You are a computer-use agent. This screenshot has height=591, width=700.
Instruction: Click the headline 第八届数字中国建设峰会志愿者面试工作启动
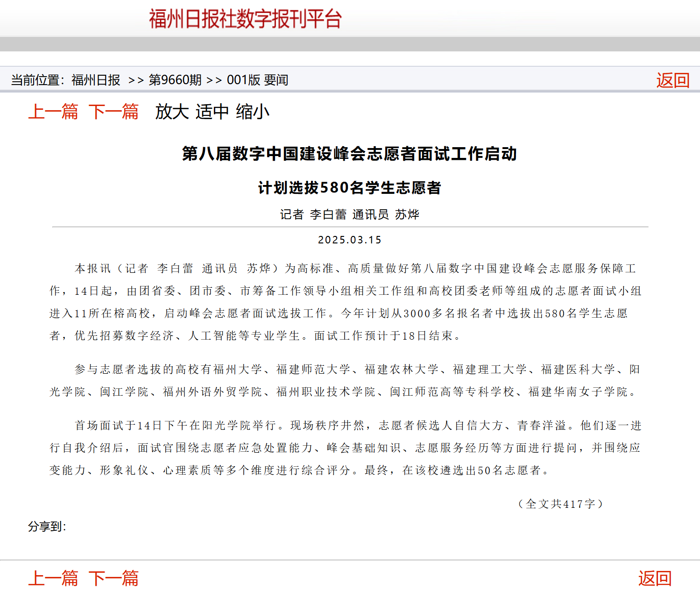point(350,154)
